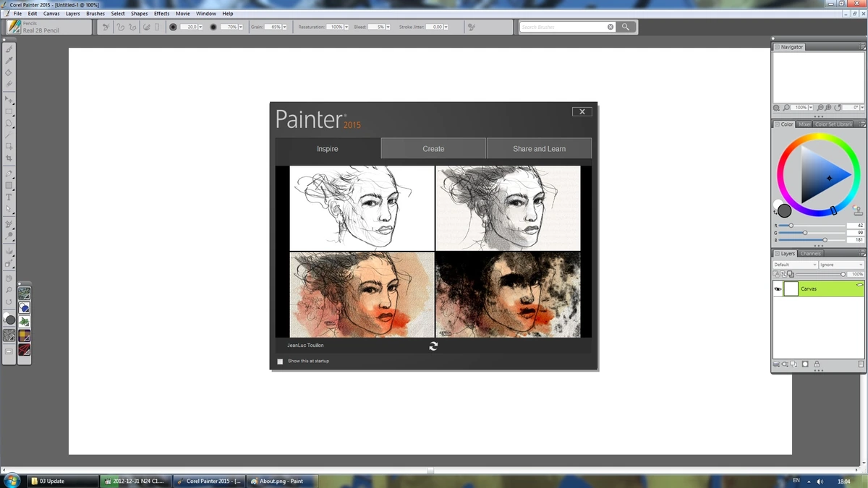
Task: Switch to the Share and Learn tab
Action: tap(539, 149)
